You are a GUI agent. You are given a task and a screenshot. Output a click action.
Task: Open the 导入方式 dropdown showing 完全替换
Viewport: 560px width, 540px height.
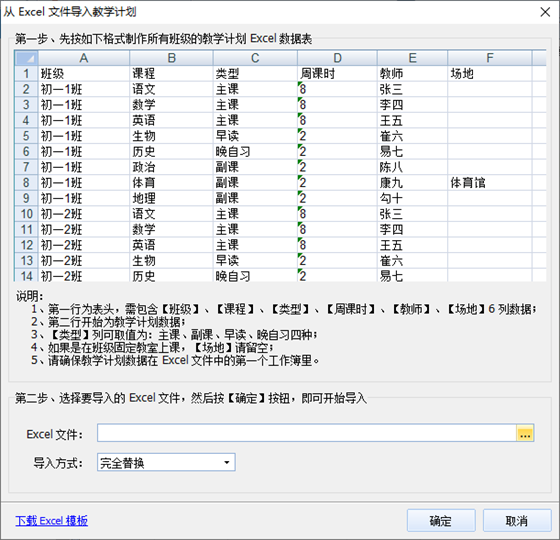(x=166, y=462)
